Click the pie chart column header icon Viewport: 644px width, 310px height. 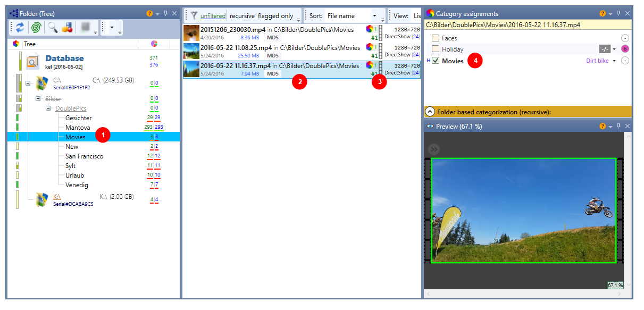pos(154,44)
